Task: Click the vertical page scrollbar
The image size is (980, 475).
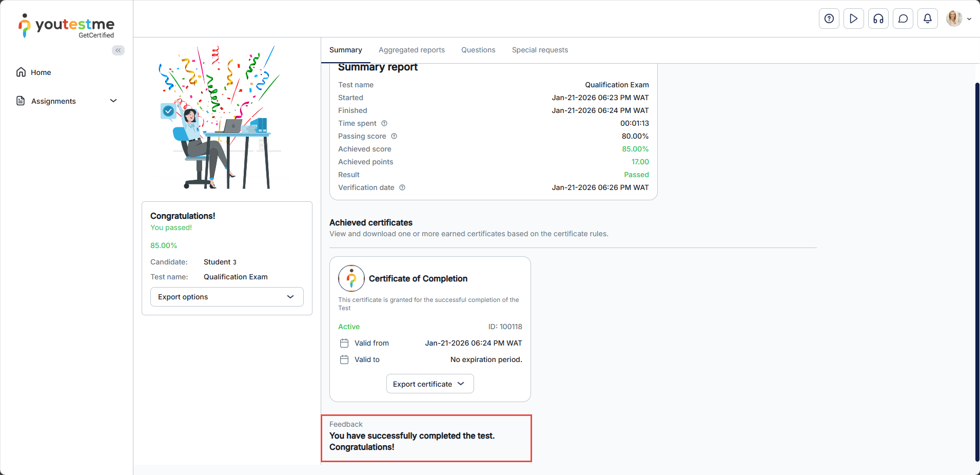Action: pyautogui.click(x=977, y=271)
